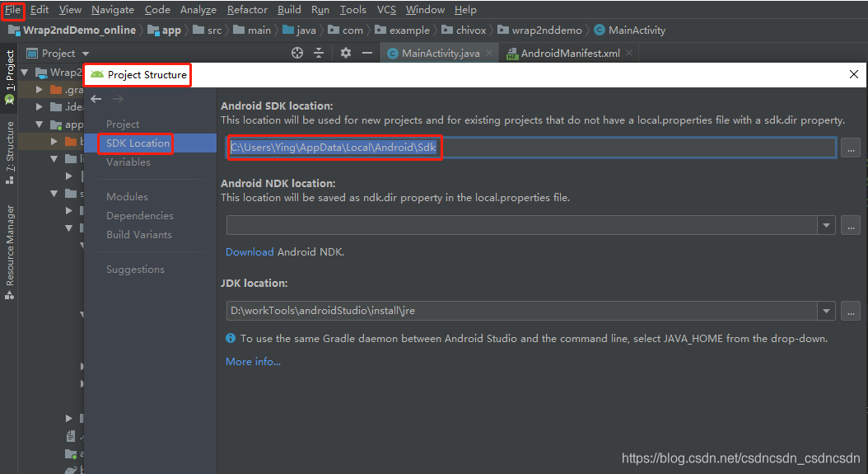This screenshot has height=474, width=868.
Task: Select Variables in sidebar
Action: point(128,162)
